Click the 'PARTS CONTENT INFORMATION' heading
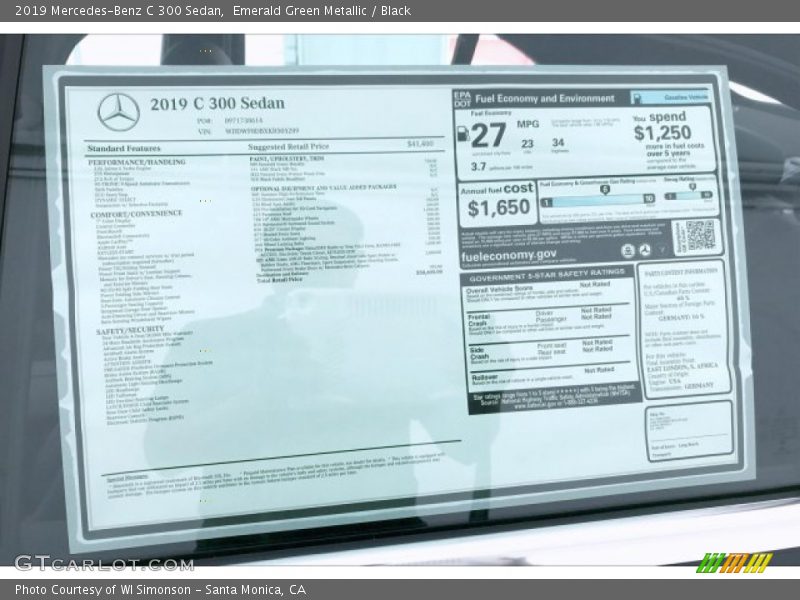 coord(681,272)
